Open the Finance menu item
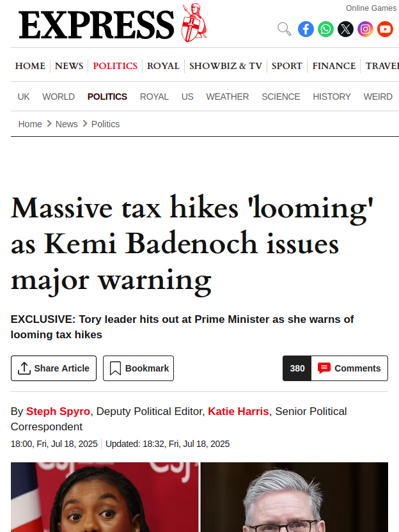 pyautogui.click(x=334, y=66)
